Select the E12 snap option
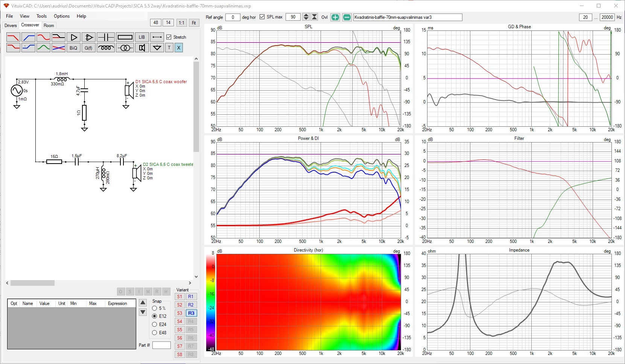Screen dimensions: 625x364 [x=154, y=316]
